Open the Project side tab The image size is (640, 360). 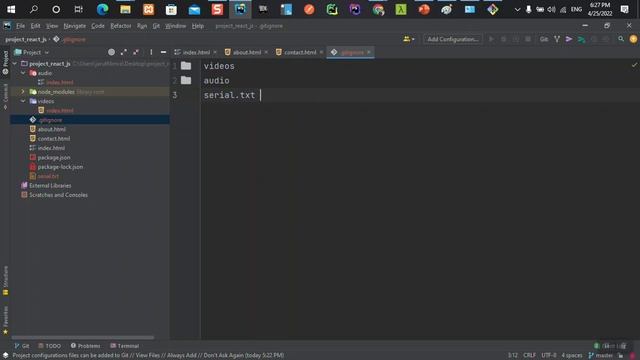[5, 62]
